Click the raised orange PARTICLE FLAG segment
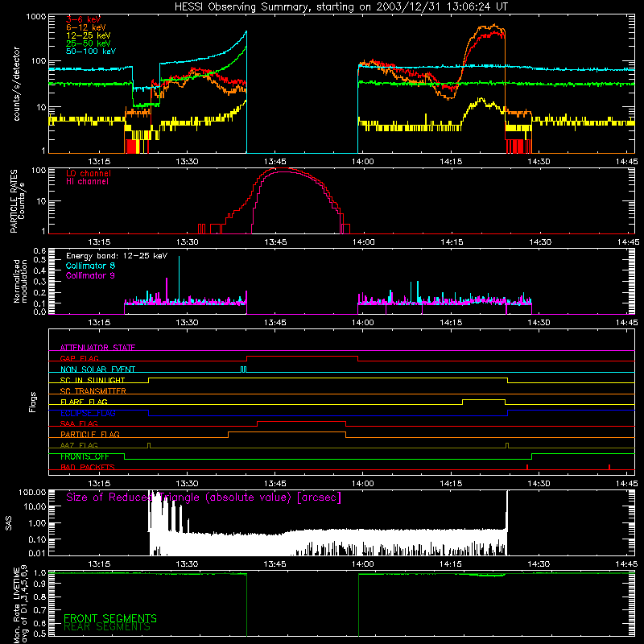This screenshot has height=644, width=644. pos(287,432)
